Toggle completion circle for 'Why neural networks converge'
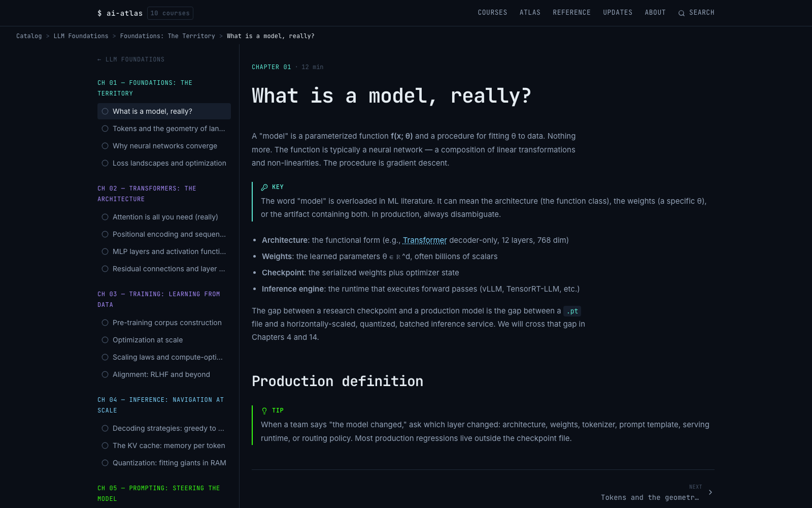 pyautogui.click(x=105, y=146)
